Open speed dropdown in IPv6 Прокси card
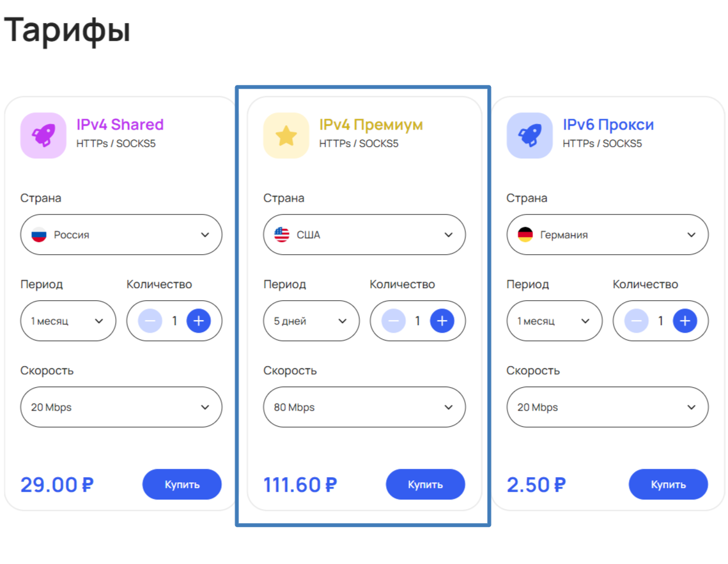Screen dimensions: 728x564 pyautogui.click(x=607, y=407)
